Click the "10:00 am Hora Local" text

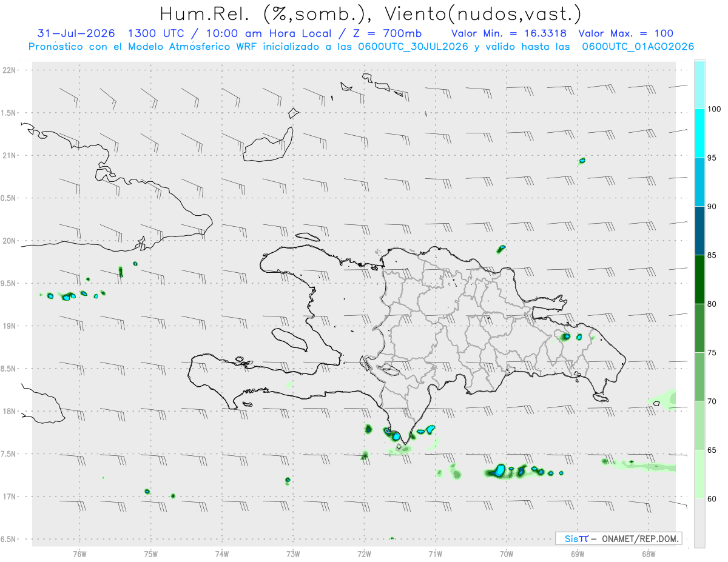[x=269, y=33]
